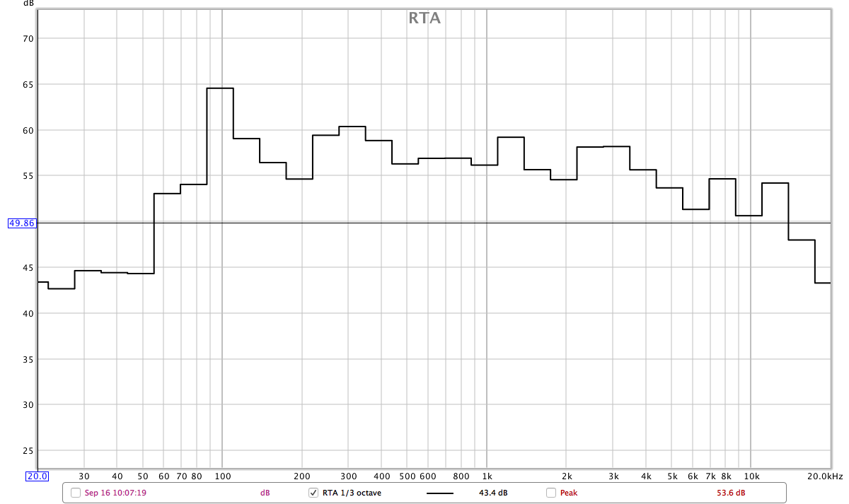Click the dB axis unit label
This screenshot has width=849, height=504.
click(x=28, y=4)
